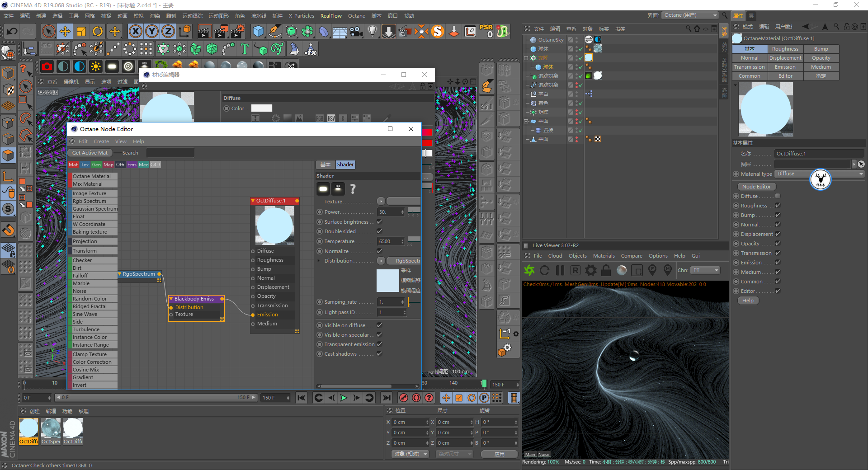This screenshot has width=868, height=470.
Task: Toggle Surface brightness checkbox
Action: click(380, 222)
